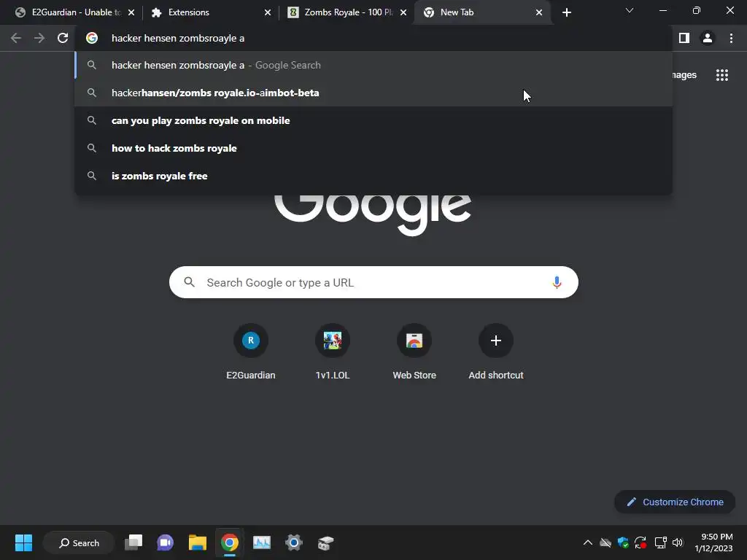Open File Explorer from the taskbar
The height and width of the screenshot is (560, 747).
coord(197,542)
